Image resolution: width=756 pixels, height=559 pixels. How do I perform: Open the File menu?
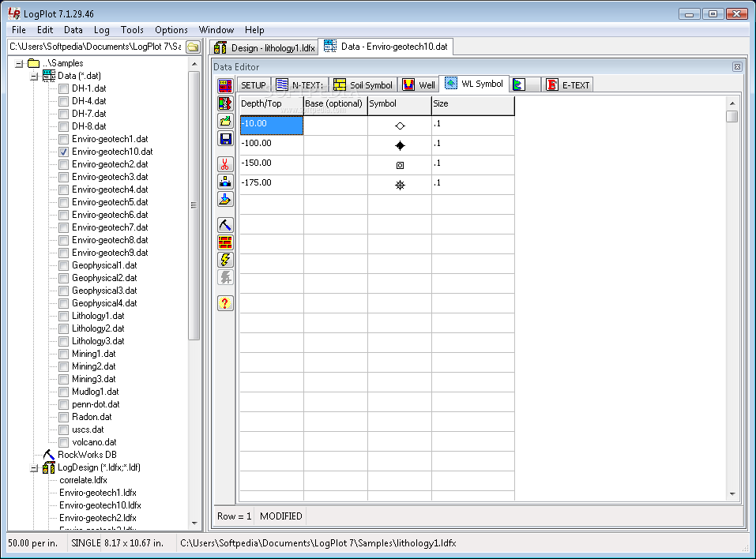(x=19, y=30)
